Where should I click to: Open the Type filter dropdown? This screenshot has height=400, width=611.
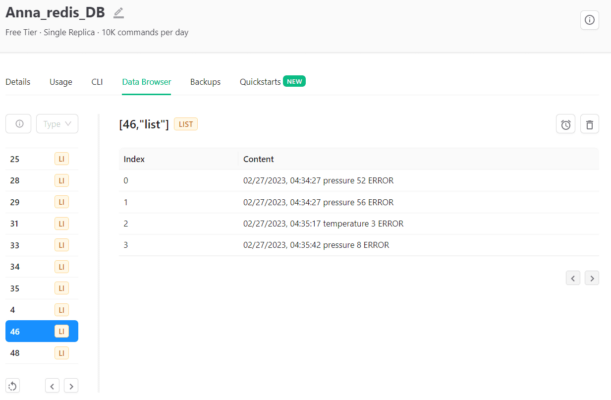click(x=57, y=124)
